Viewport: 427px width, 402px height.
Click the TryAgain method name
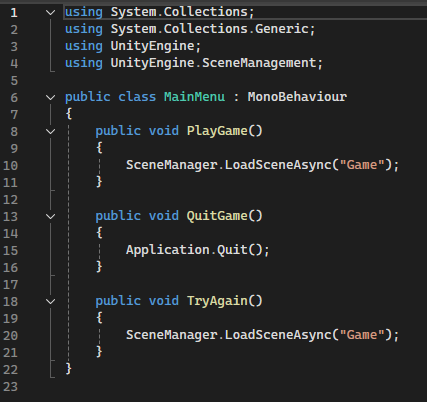coord(217,301)
